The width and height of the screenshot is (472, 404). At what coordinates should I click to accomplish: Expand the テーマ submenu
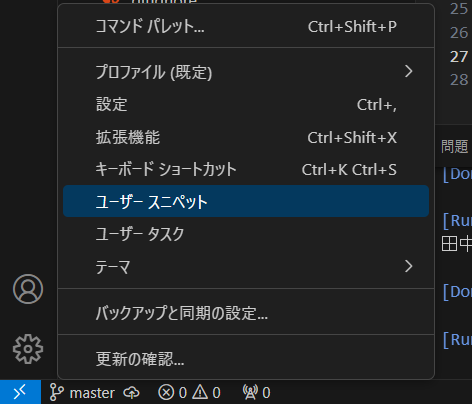tap(246, 267)
